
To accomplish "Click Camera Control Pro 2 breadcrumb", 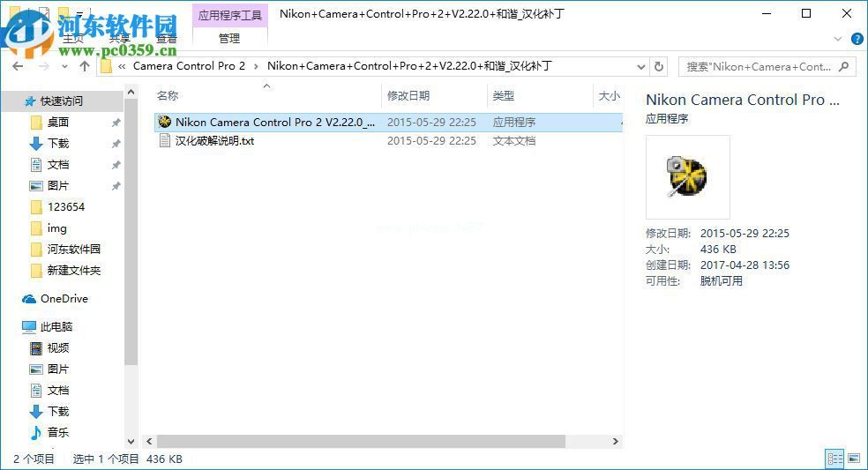I will 189,66.
